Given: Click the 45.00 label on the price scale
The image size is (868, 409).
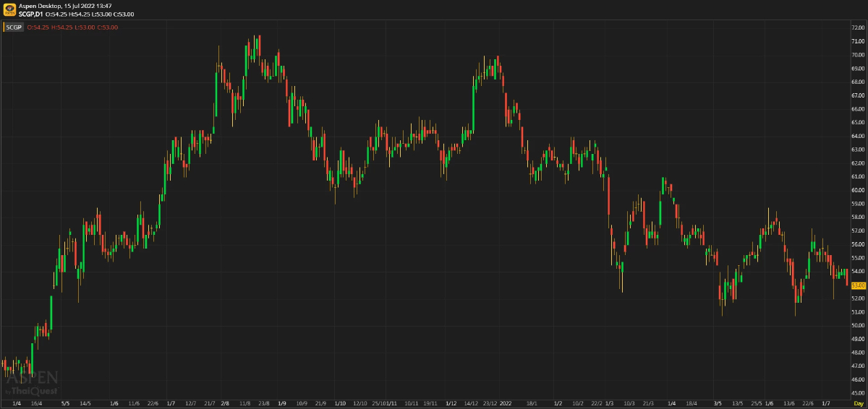Looking at the screenshot, I should 858,393.
